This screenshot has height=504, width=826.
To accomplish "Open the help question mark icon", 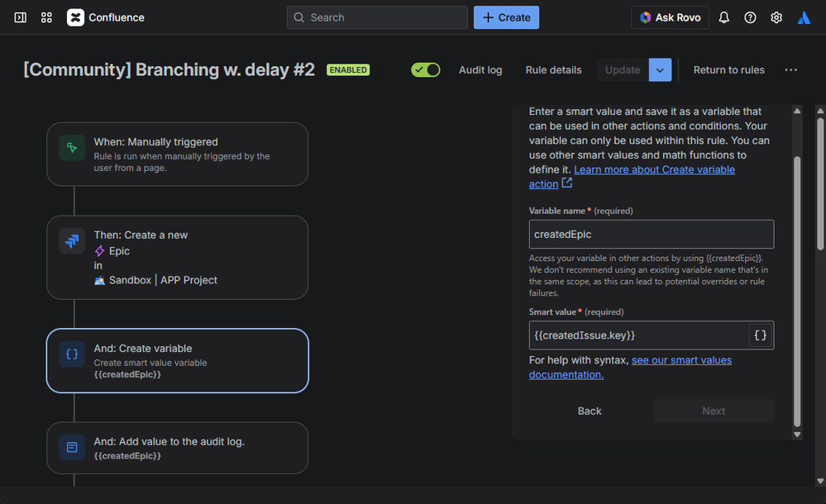I will (750, 17).
